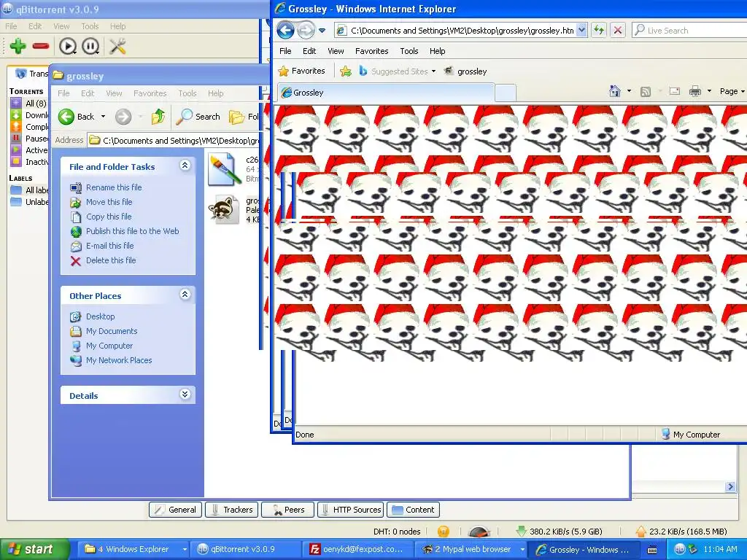Click Move this file
Screen dimensions: 747x560
click(109, 202)
